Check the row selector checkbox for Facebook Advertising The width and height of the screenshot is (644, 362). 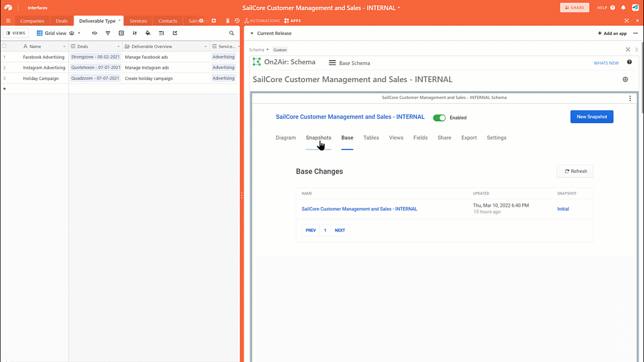(x=4, y=56)
